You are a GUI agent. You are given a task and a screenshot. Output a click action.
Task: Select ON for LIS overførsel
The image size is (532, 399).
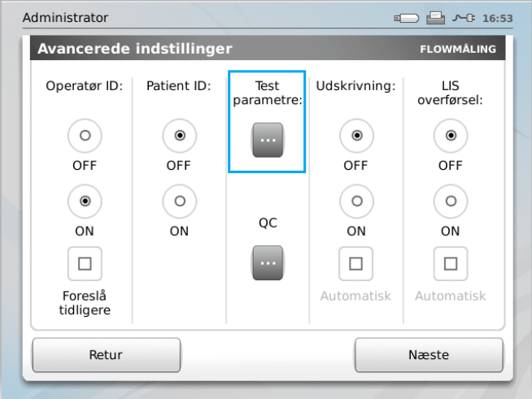(x=451, y=202)
